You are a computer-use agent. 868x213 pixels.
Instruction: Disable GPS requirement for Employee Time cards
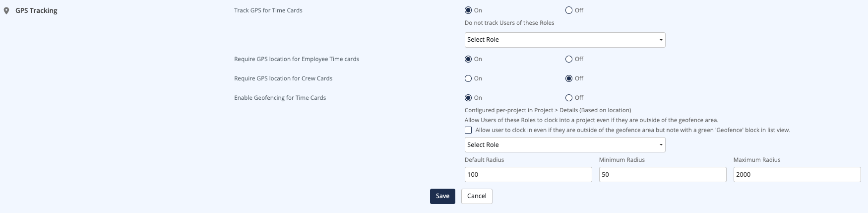point(569,59)
